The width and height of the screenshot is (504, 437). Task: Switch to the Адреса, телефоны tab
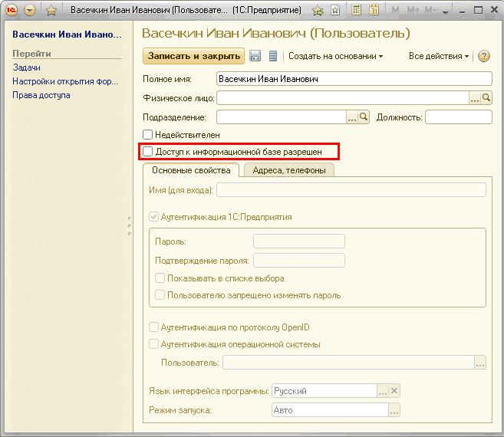tap(288, 170)
